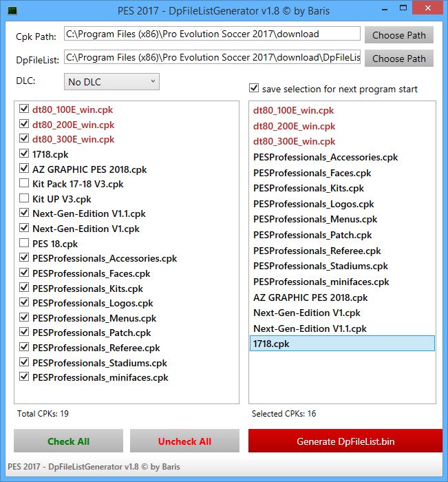Select PESProfessionals_Accessories.cpk in right list
448x482 pixels.
pyautogui.click(x=342, y=157)
